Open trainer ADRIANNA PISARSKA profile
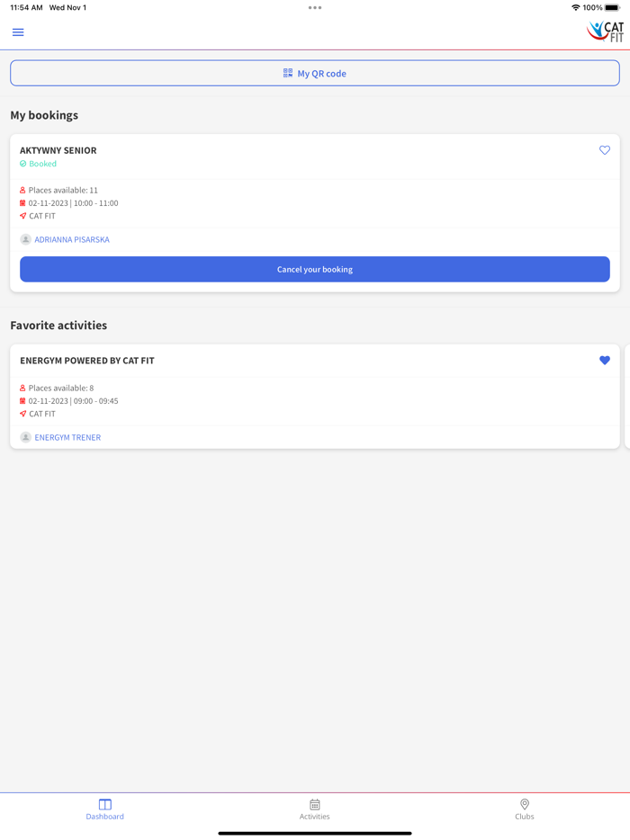 point(72,239)
